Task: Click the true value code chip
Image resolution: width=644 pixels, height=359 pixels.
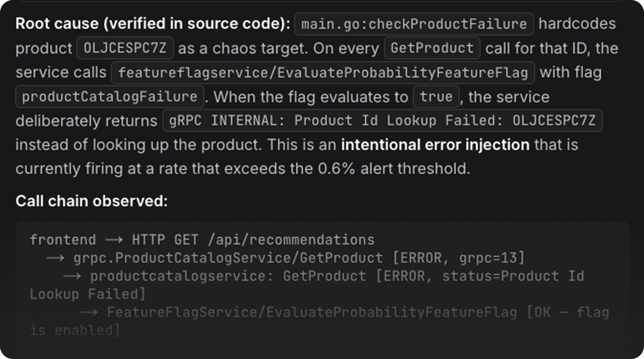Action: [436, 97]
